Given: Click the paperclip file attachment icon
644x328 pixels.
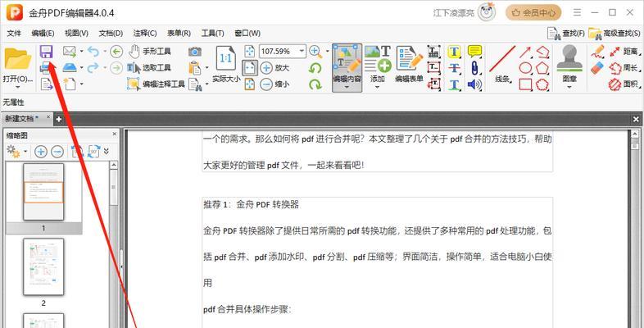Looking at the screenshot, I should click(474, 68).
